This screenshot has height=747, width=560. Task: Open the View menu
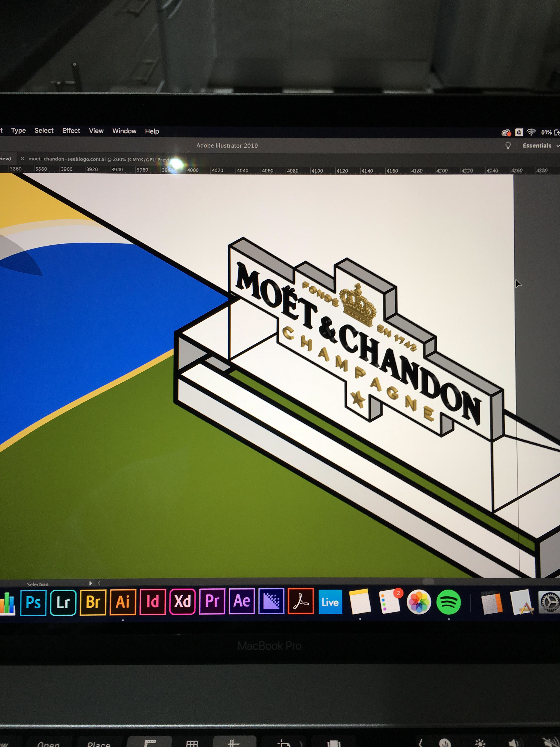click(96, 131)
